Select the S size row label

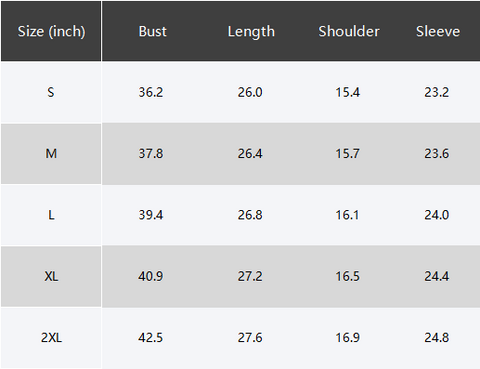[x=51, y=92]
